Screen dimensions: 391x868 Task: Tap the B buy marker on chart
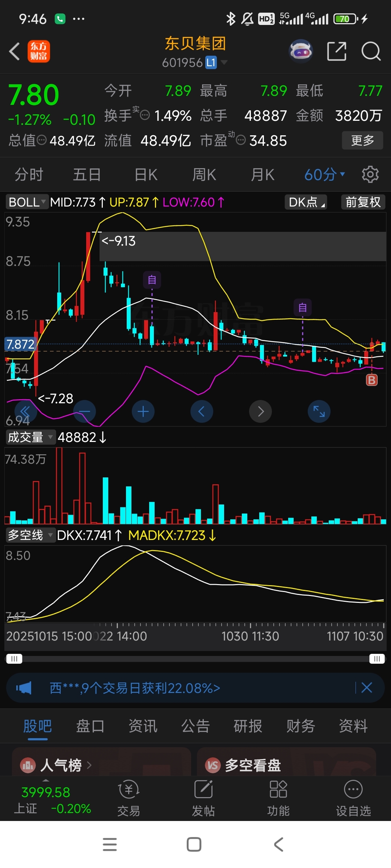pyautogui.click(x=372, y=380)
